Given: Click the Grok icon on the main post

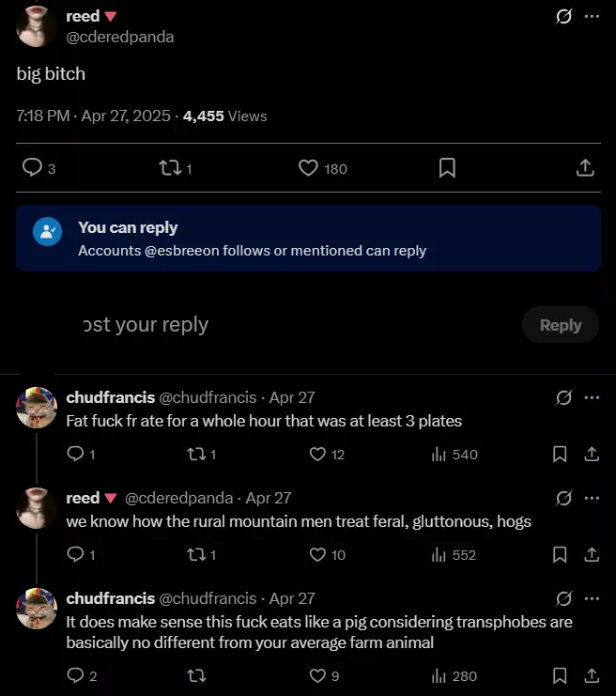Looking at the screenshot, I should tap(564, 17).
